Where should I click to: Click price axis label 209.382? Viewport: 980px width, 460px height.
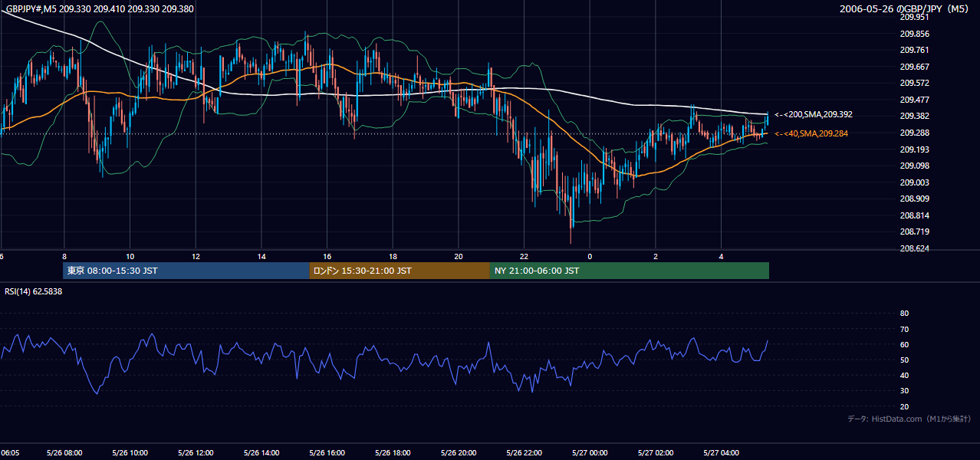click(915, 116)
